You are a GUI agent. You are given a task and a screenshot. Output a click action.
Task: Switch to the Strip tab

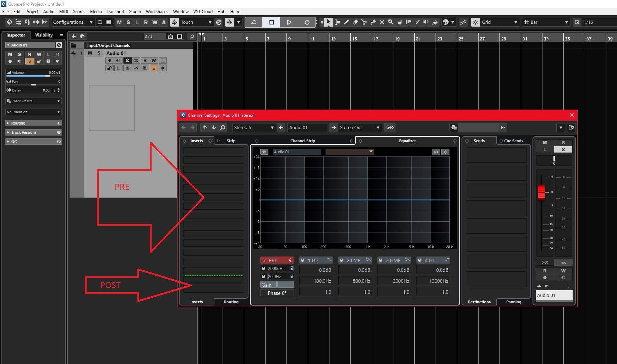click(x=231, y=141)
